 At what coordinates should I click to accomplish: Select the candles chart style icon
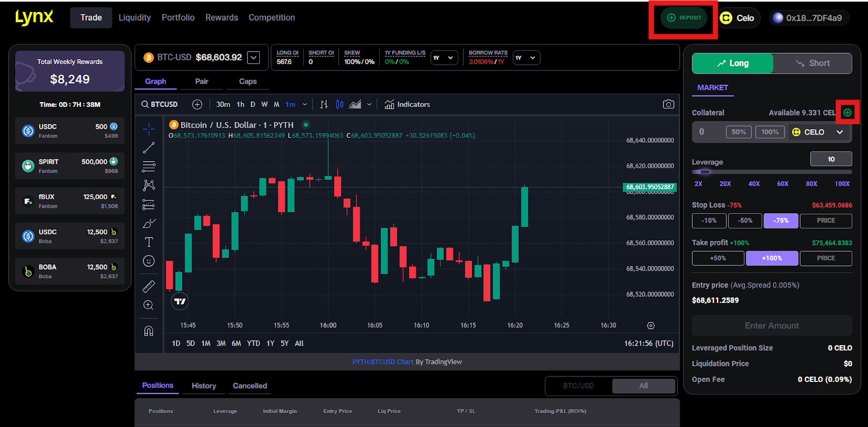pos(340,104)
